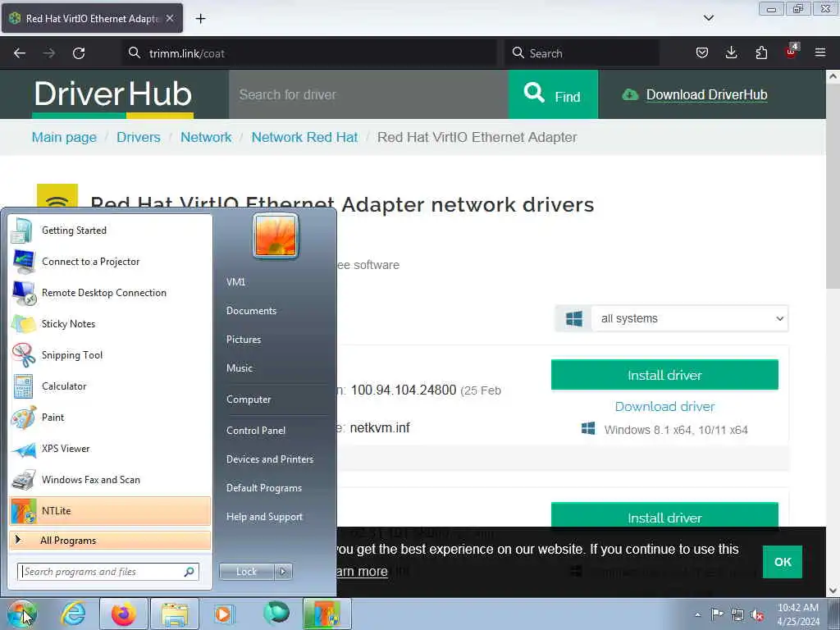Open a new Firefox tab

point(200,18)
